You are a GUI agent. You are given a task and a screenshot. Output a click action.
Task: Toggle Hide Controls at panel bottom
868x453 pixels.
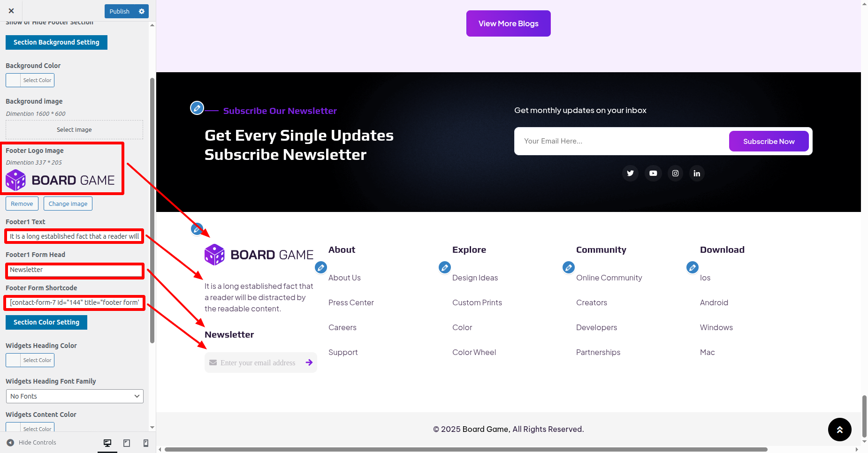(31, 442)
